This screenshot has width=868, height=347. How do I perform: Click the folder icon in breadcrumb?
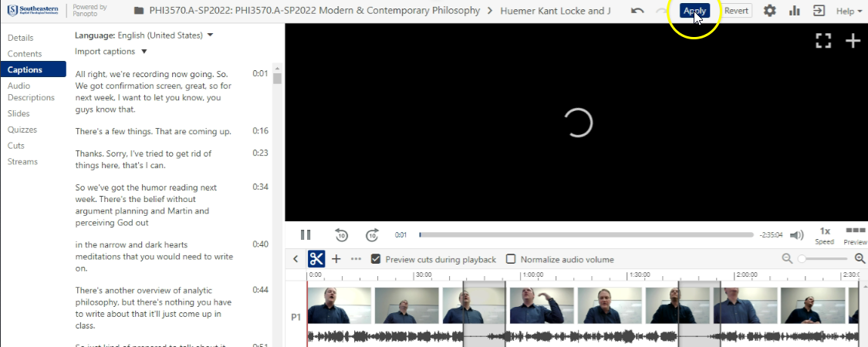pos(139,11)
